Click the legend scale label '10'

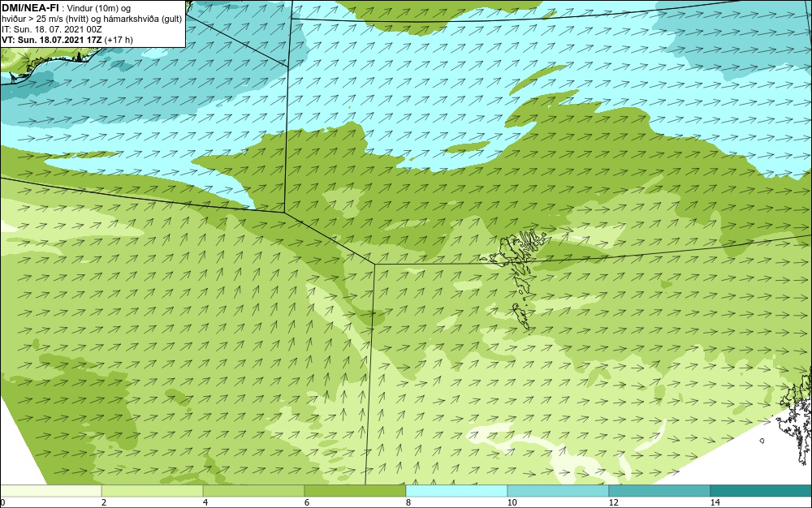(x=512, y=502)
